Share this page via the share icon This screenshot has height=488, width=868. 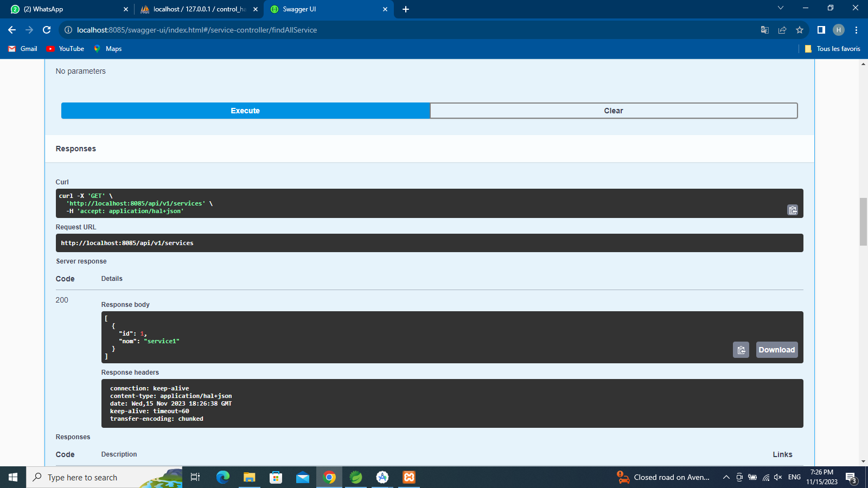(x=782, y=30)
